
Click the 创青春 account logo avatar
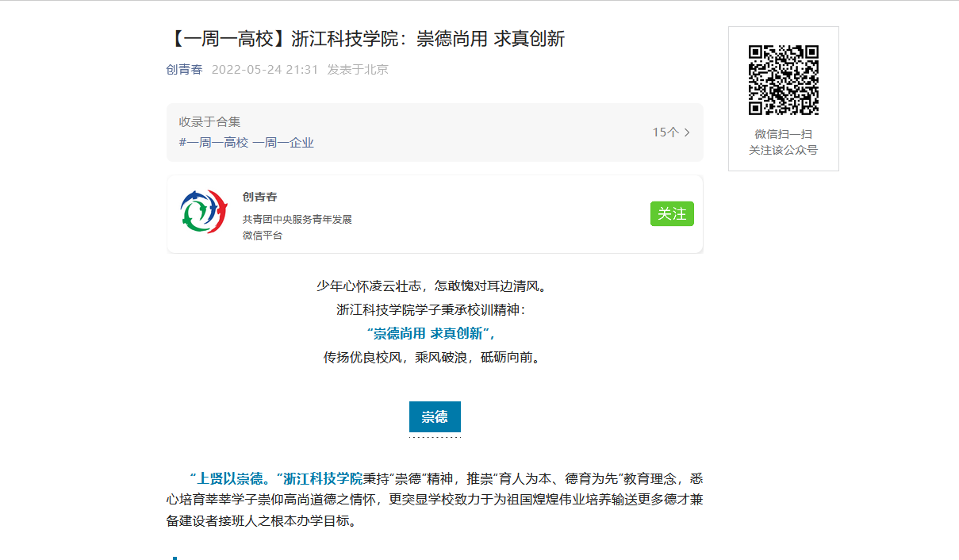204,213
